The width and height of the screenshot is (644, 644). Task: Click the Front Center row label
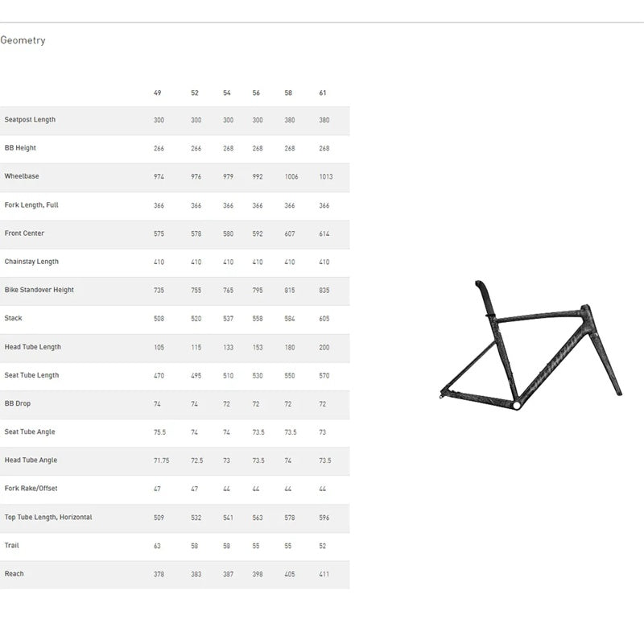24,233
